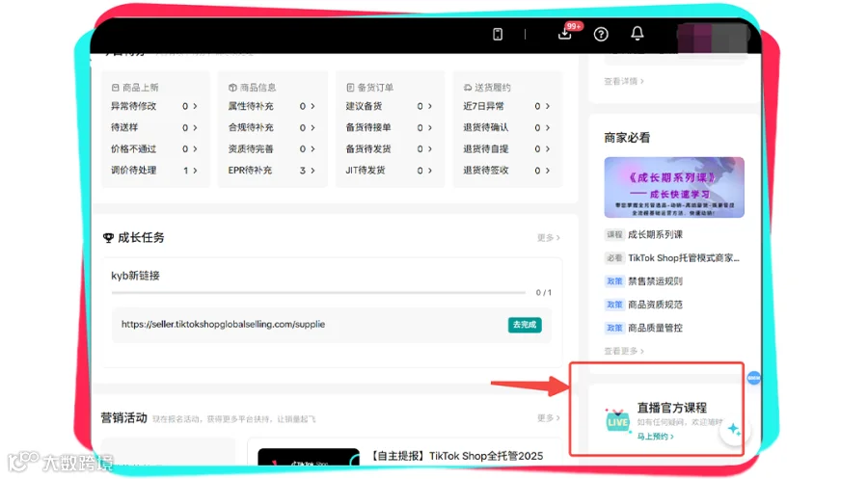Click the kyb新链接 progress bar
The height and width of the screenshot is (479, 868).
point(318,292)
